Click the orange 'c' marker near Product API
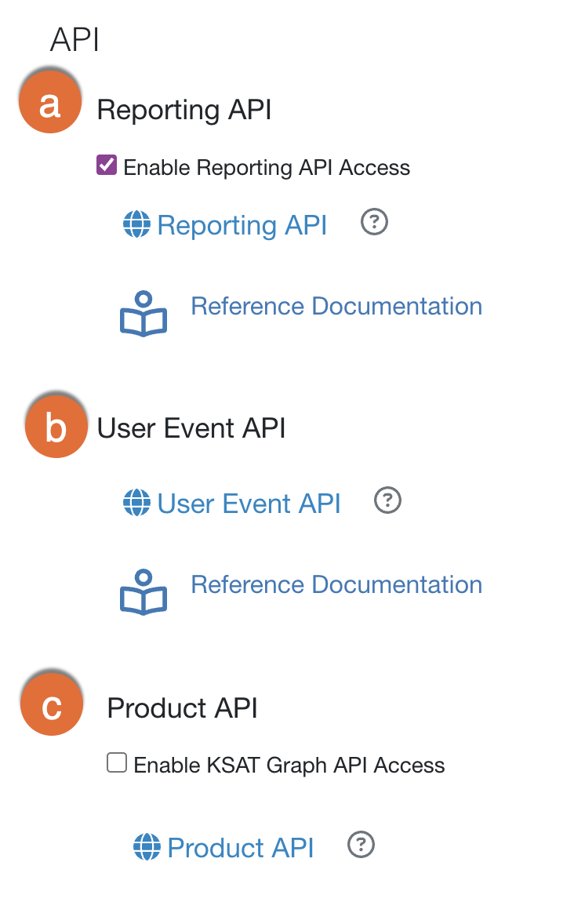Image resolution: width=574 pixels, height=924 pixels. 51,704
